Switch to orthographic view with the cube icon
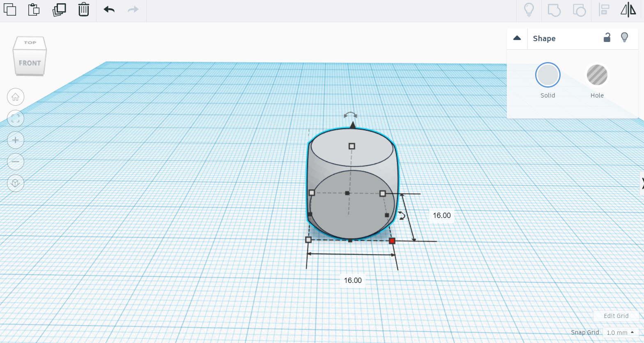This screenshot has width=644, height=343. coord(16,183)
